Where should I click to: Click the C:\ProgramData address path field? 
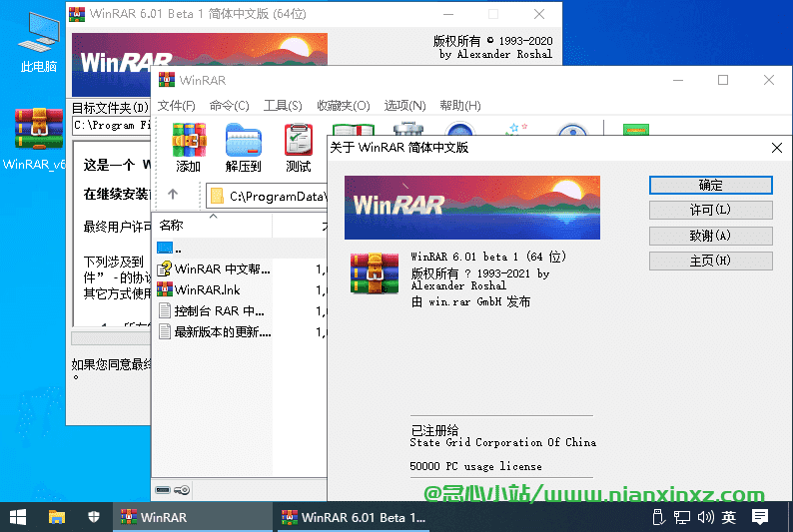267,196
